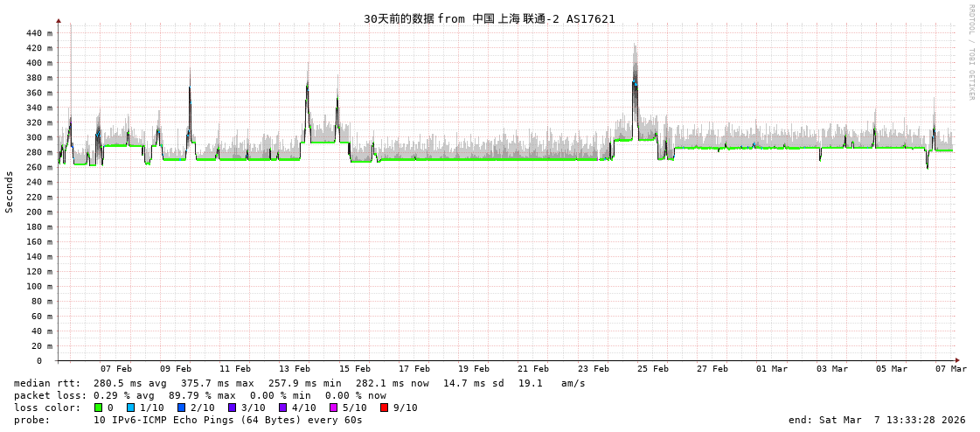Click the 1/10 light blue loss swatch
This screenshot has height=432, width=980.
131,408
